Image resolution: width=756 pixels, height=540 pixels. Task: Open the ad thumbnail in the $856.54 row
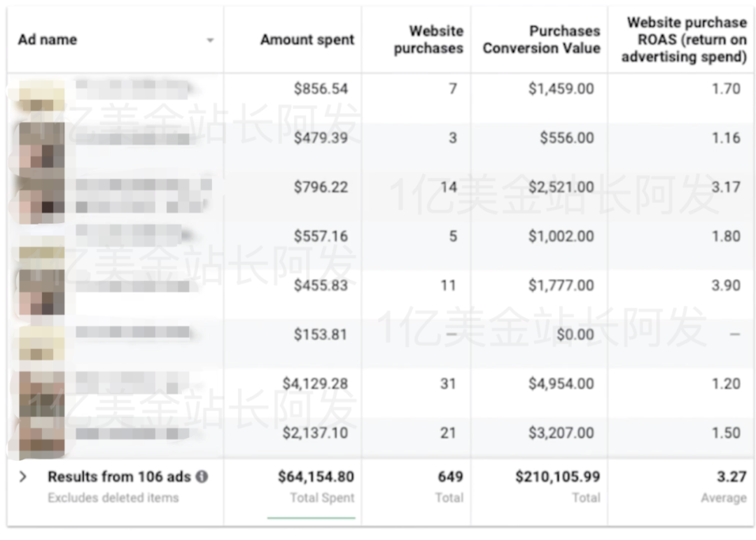click(x=41, y=97)
